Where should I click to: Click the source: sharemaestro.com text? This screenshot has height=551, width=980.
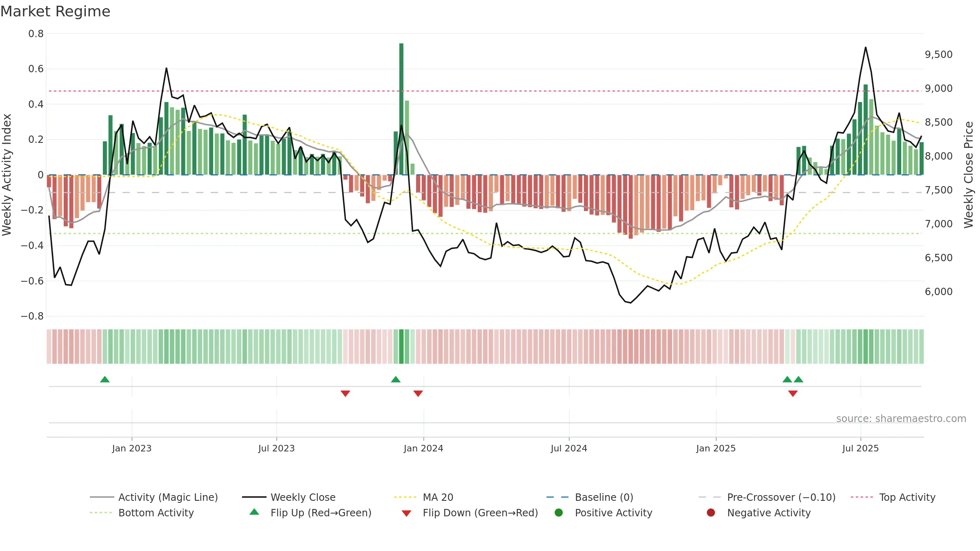point(901,419)
